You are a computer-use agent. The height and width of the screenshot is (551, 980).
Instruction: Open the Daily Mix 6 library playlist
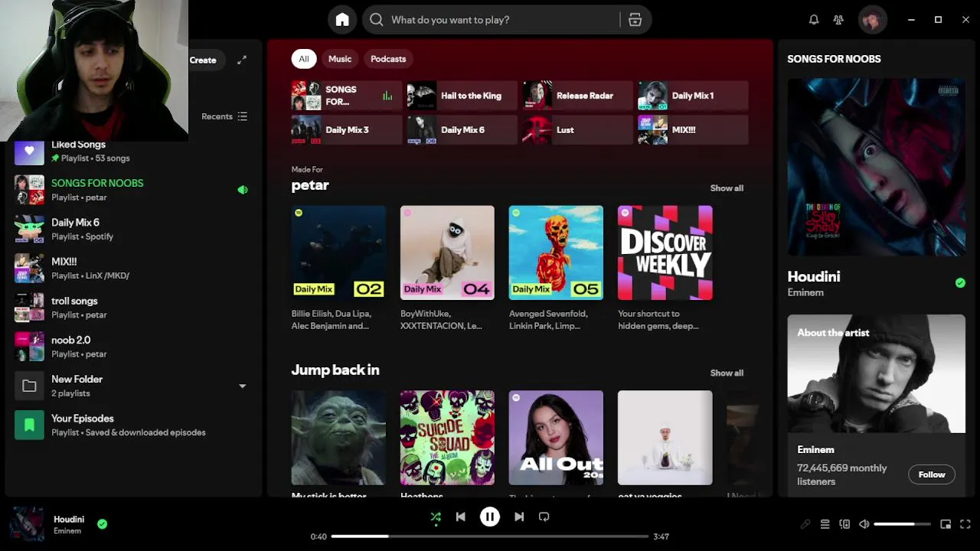(x=134, y=229)
